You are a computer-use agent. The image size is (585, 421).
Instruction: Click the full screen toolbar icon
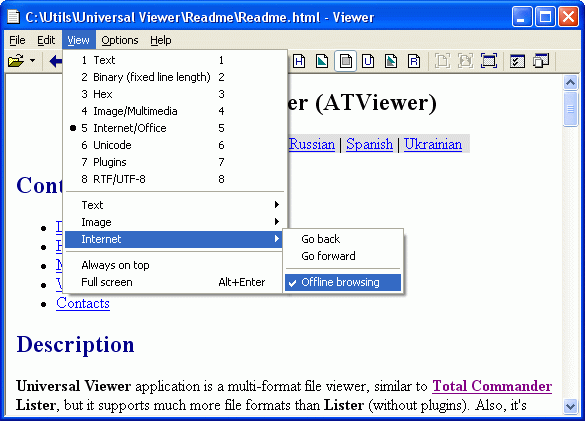[488, 61]
